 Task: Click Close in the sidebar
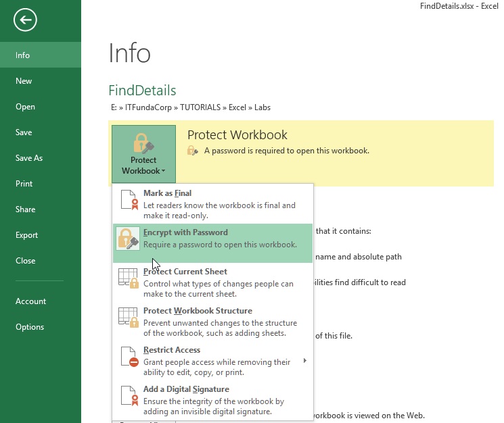[x=41, y=261]
